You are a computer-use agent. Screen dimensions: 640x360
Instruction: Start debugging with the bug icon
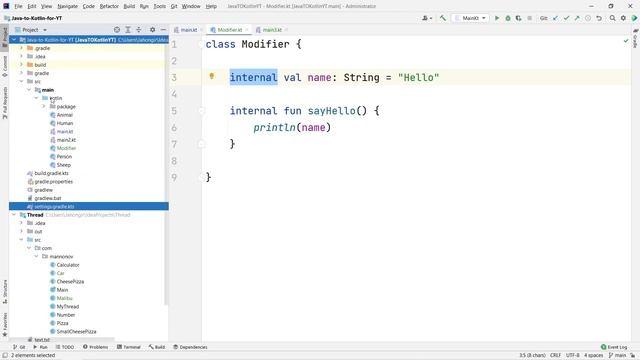[508, 18]
